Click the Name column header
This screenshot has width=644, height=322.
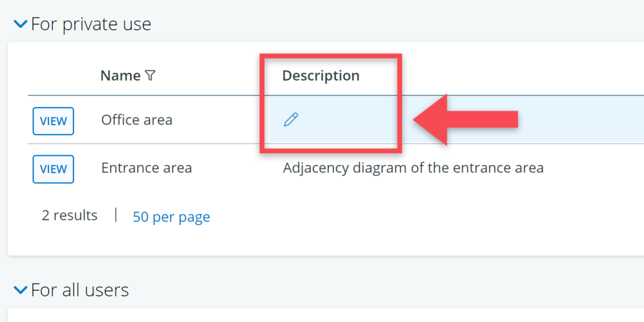point(120,76)
